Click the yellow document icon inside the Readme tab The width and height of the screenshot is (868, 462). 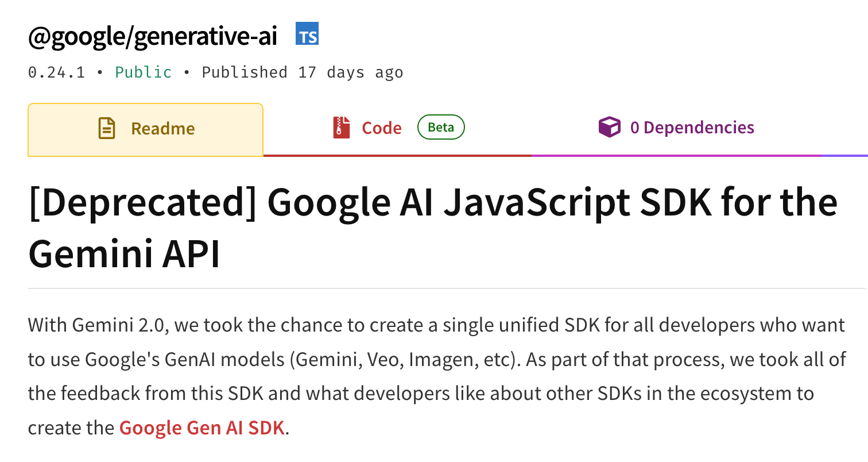point(106,128)
